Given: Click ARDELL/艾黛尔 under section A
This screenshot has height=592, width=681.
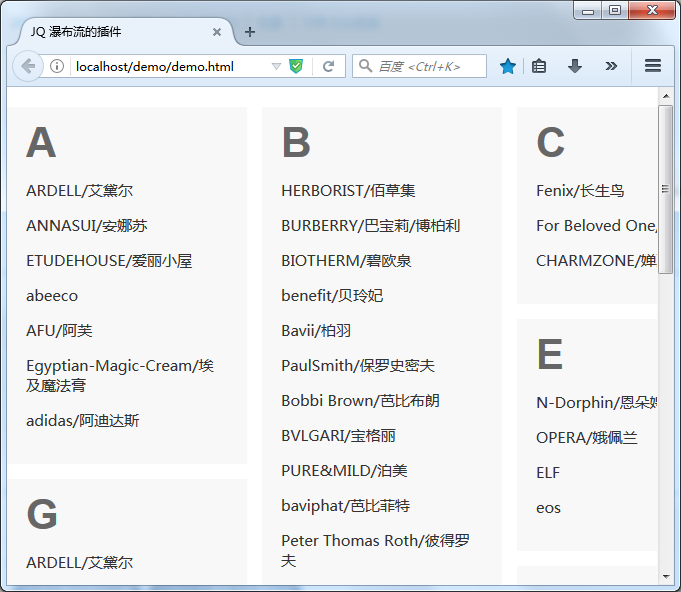Looking at the screenshot, I should (79, 191).
